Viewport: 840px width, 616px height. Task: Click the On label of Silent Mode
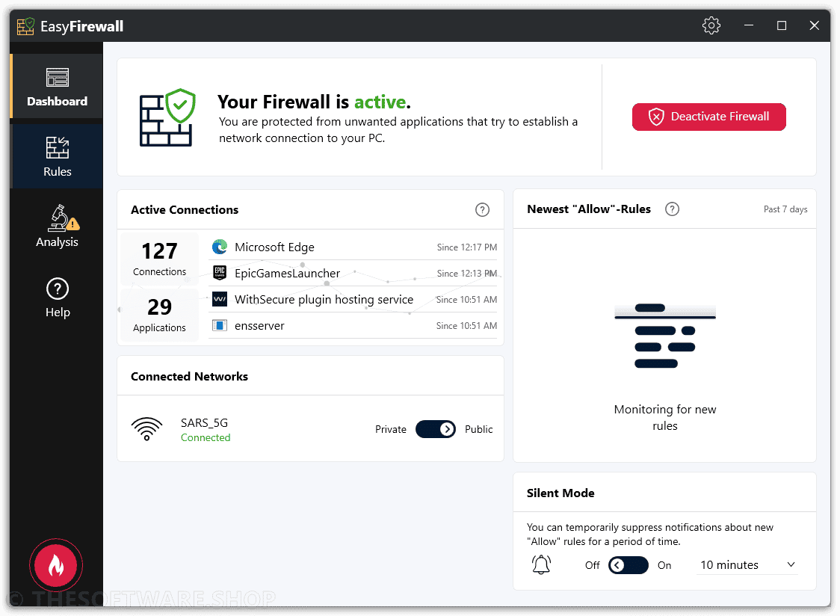pos(664,565)
